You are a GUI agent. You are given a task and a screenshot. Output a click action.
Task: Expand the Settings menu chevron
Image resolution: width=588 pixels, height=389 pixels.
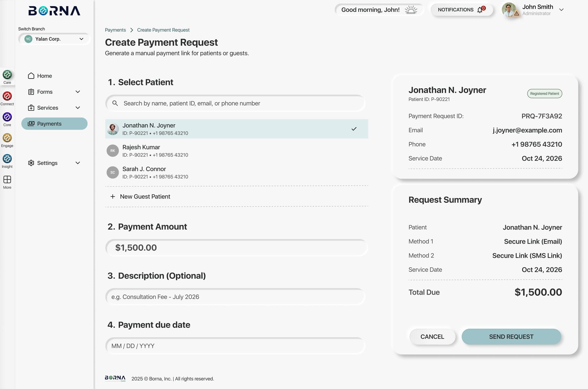78,163
